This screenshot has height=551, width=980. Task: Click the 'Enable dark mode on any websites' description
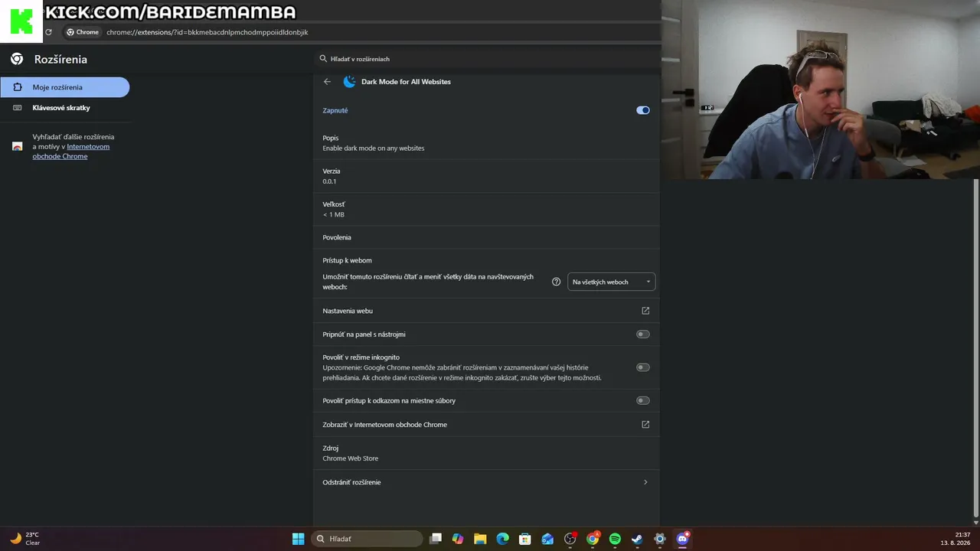click(374, 148)
